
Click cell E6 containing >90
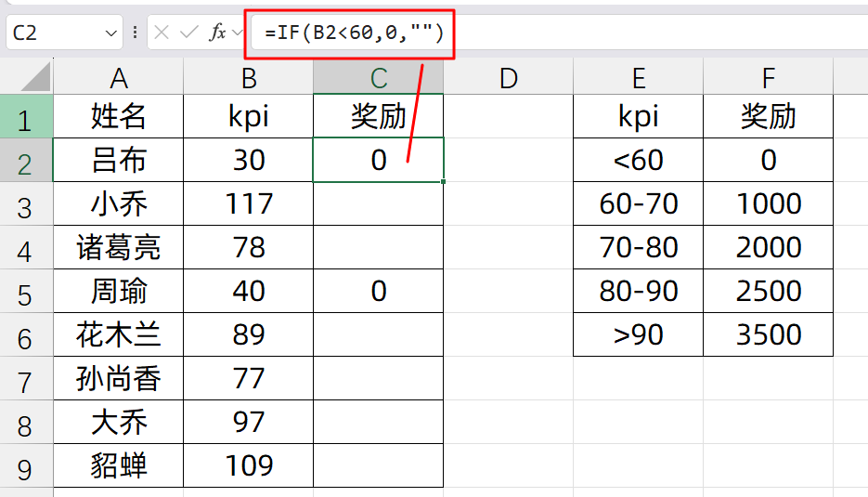639,334
